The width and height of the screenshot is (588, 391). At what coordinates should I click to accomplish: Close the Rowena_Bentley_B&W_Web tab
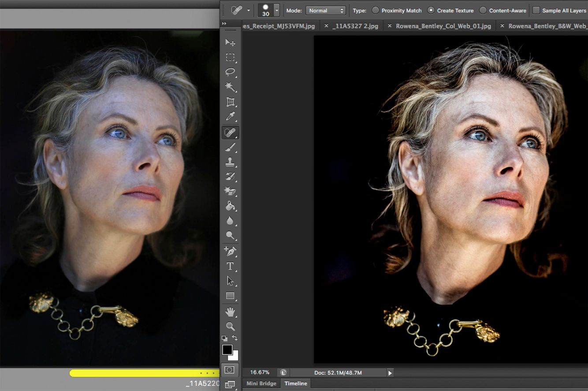point(502,26)
